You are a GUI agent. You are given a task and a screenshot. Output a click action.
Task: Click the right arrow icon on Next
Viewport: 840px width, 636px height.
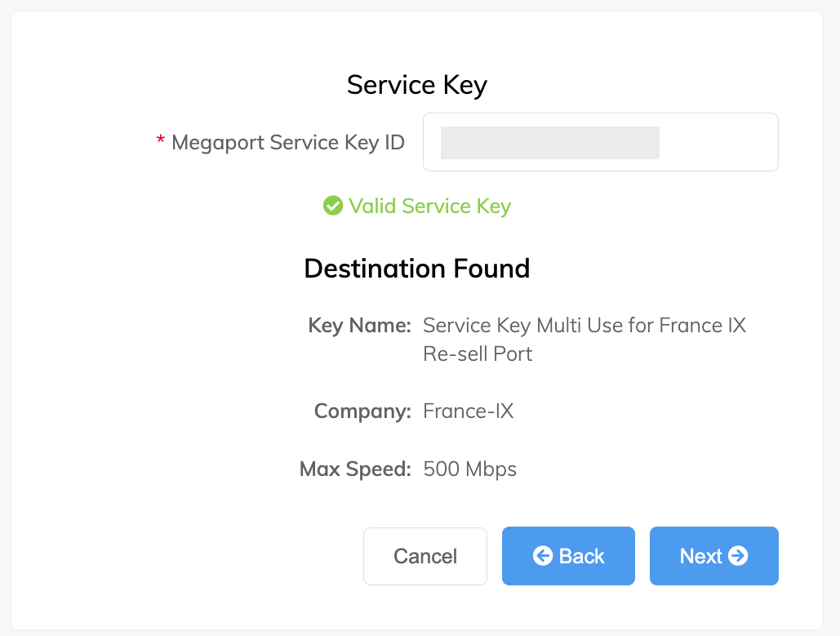[x=738, y=556]
